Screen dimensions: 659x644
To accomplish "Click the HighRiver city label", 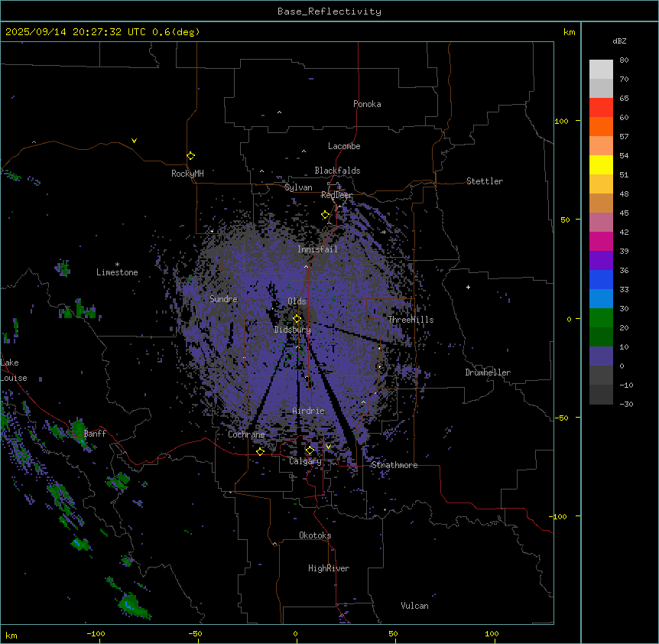I will point(329,568).
